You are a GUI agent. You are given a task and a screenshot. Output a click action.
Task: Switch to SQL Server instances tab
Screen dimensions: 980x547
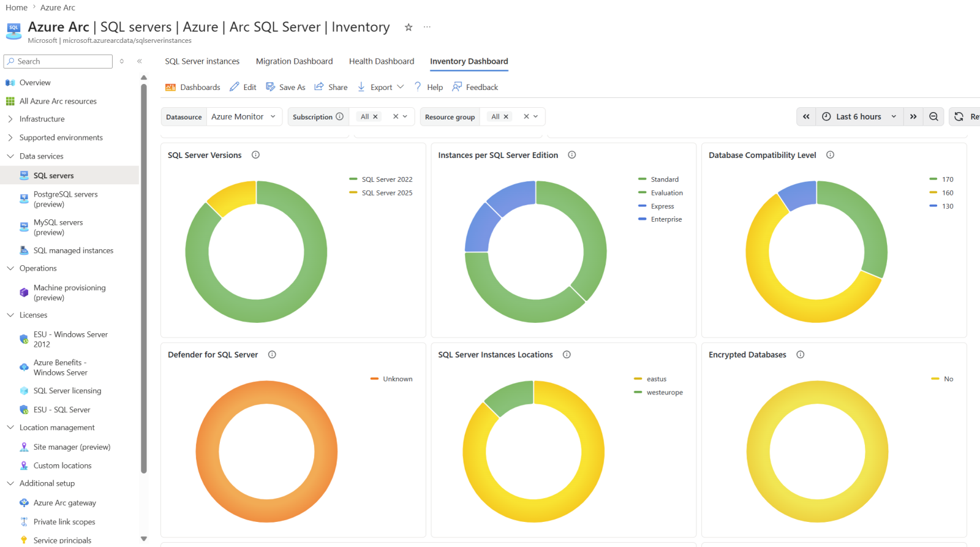[202, 61]
